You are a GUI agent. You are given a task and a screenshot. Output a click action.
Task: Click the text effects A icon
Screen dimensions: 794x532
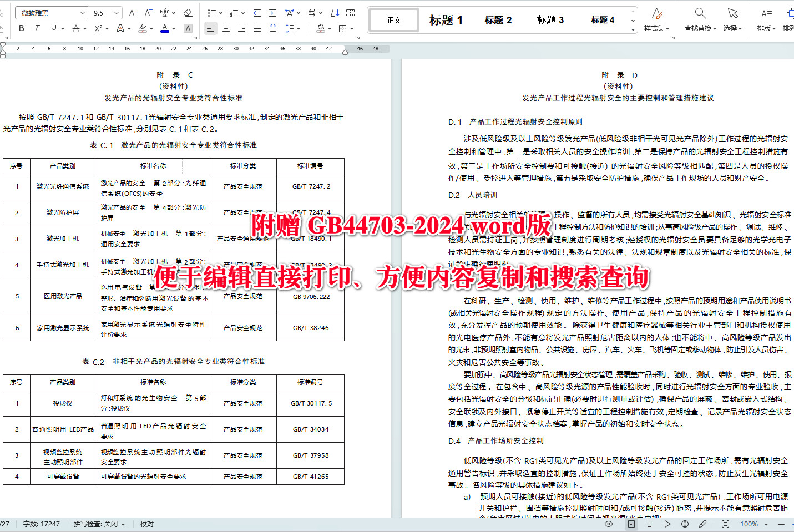click(x=120, y=28)
